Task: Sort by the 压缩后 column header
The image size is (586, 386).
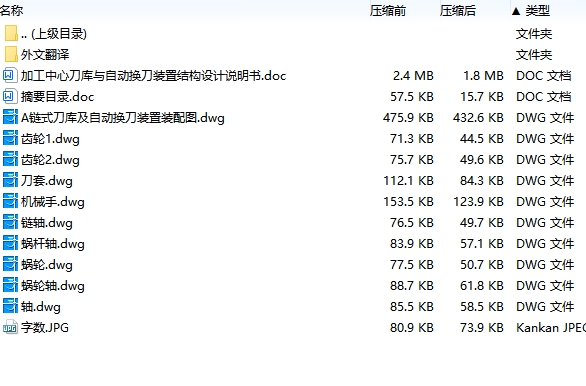Action: (x=458, y=10)
